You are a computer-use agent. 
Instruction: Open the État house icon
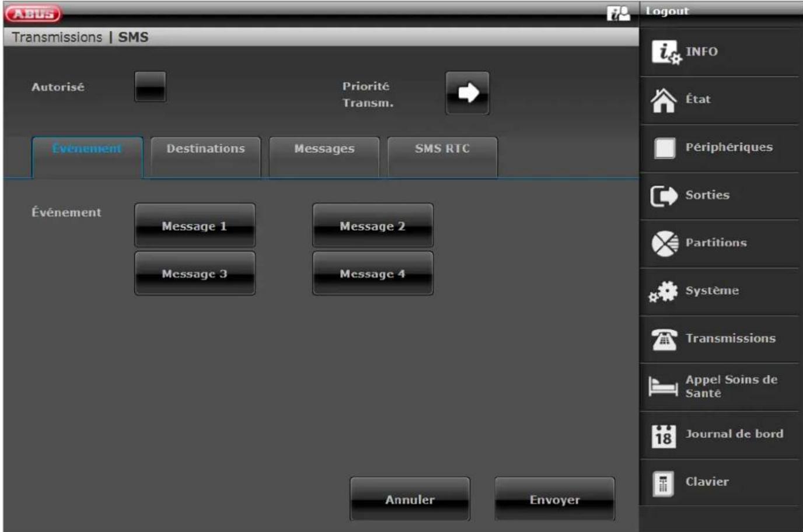click(x=664, y=100)
